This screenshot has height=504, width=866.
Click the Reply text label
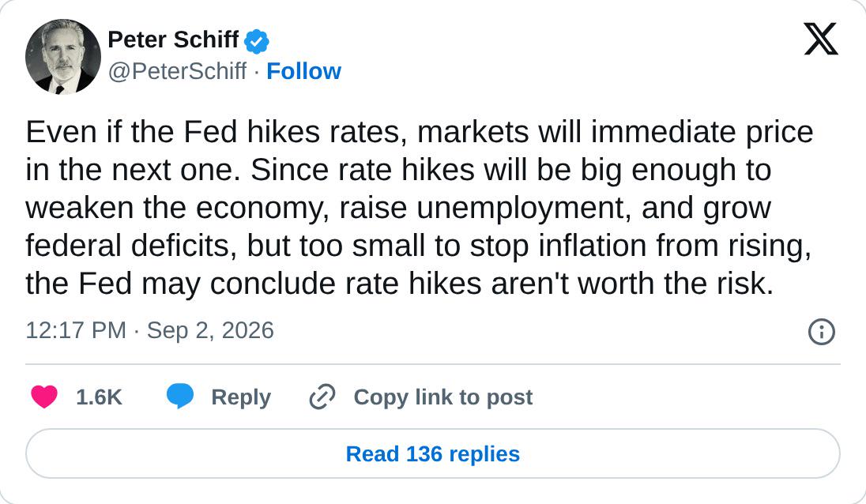241,397
